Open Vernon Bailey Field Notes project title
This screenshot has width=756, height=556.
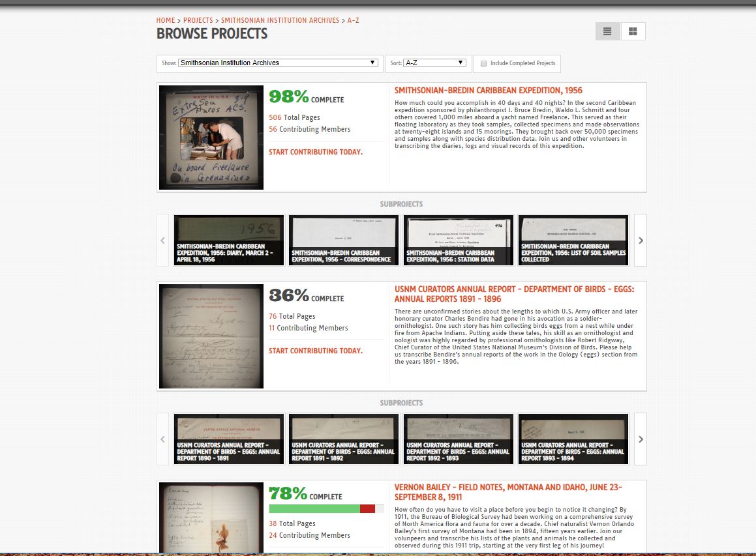point(508,492)
